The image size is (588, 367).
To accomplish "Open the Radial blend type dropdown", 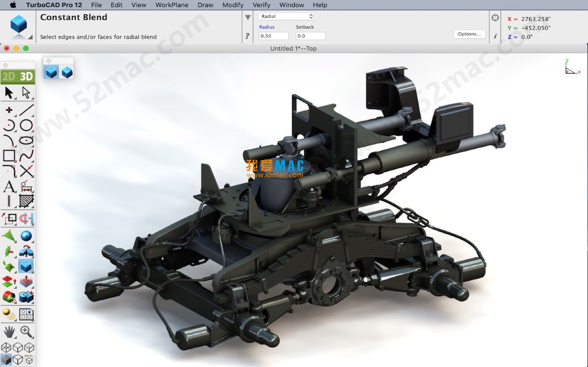I will pos(286,15).
